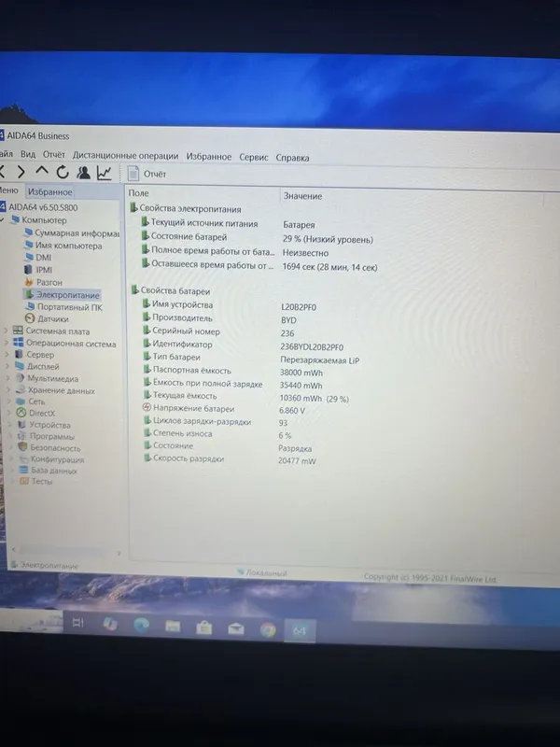
Task: Select the Состояние батарей row
Action: click(258, 238)
